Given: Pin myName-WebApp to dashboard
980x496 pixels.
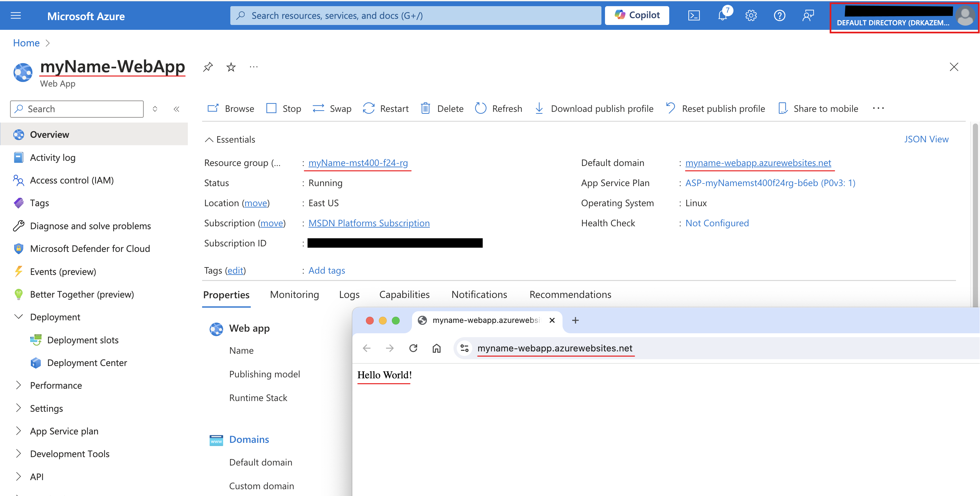Looking at the screenshot, I should tap(208, 67).
